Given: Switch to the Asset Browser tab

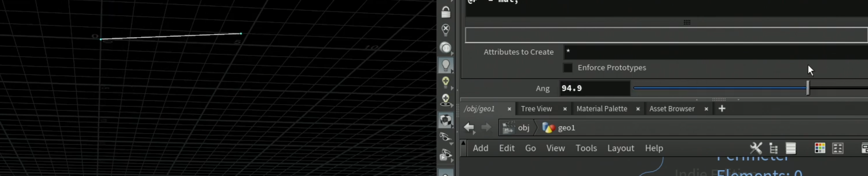Looking at the screenshot, I should pos(672,109).
